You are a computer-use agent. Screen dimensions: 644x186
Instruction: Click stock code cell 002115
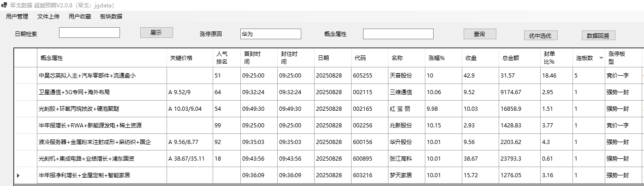point(363,92)
